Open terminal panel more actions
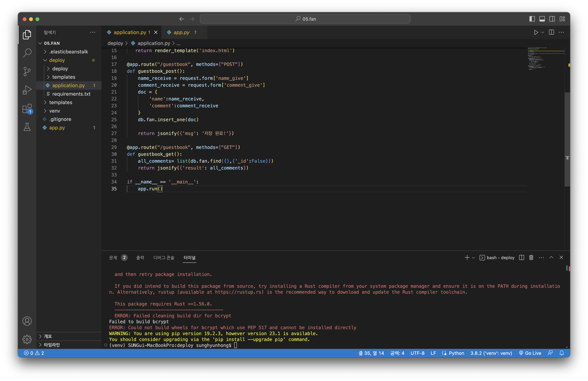 (x=541, y=257)
